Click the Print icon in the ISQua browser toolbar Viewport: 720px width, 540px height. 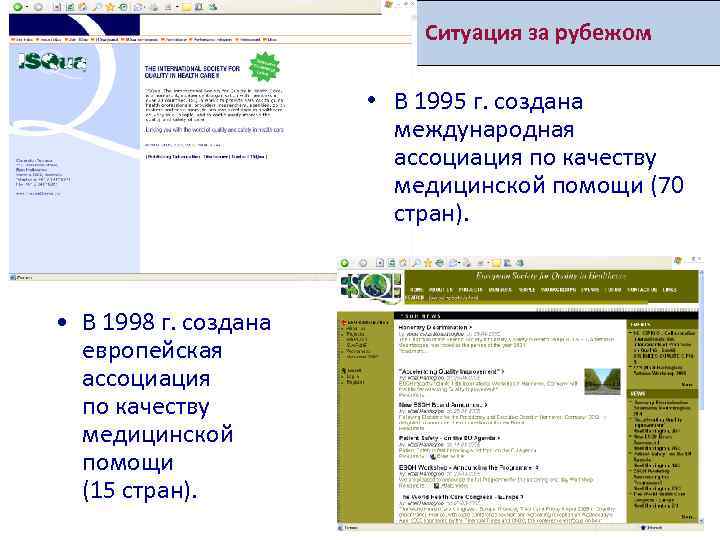(154, 7)
